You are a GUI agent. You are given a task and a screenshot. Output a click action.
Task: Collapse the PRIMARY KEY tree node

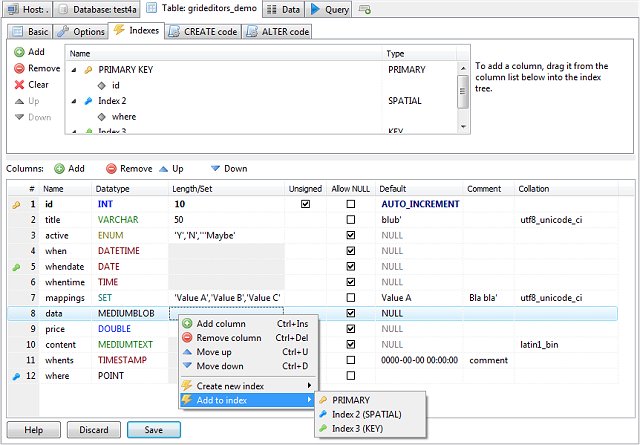click(x=75, y=70)
